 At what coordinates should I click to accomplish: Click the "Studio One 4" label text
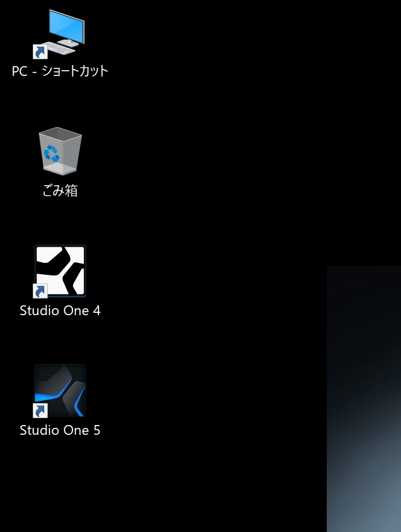point(60,311)
